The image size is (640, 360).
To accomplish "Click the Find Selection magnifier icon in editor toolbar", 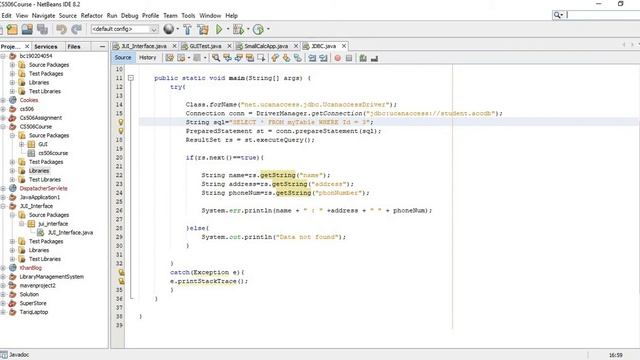I will 216,58.
